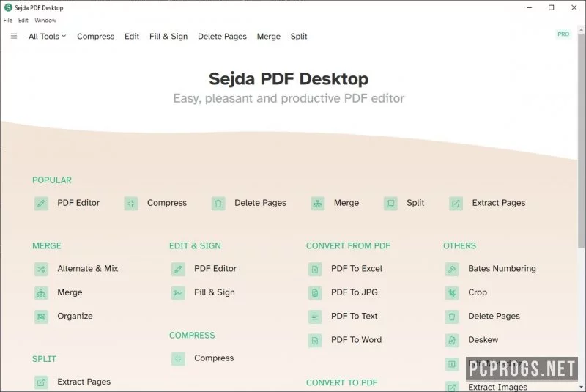This screenshot has width=586, height=392.
Task: Open the Deskew tool link
Action: click(483, 340)
